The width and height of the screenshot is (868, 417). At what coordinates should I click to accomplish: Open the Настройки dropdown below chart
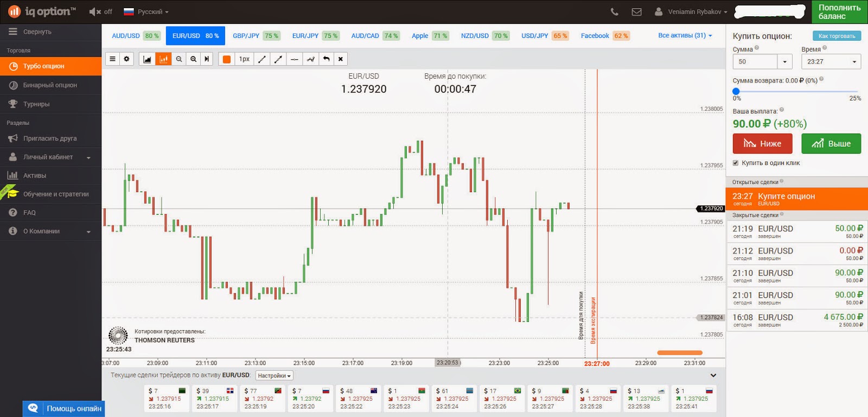coord(275,376)
